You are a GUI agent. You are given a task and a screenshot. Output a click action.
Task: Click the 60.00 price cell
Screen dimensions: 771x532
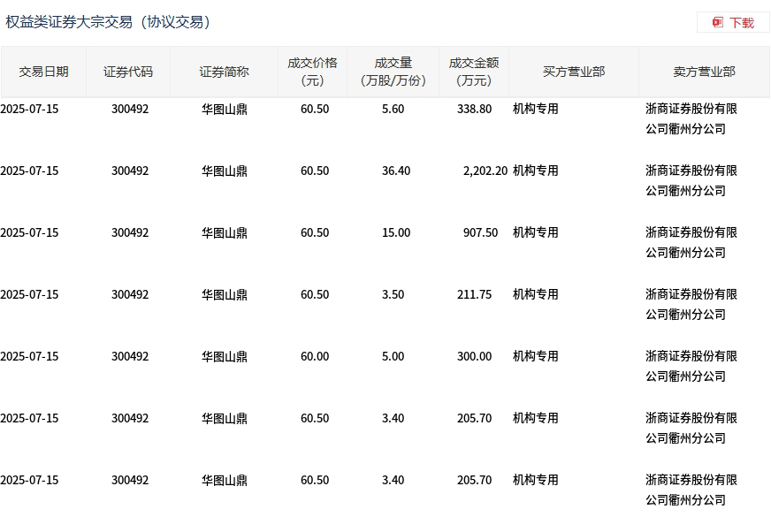pos(315,356)
